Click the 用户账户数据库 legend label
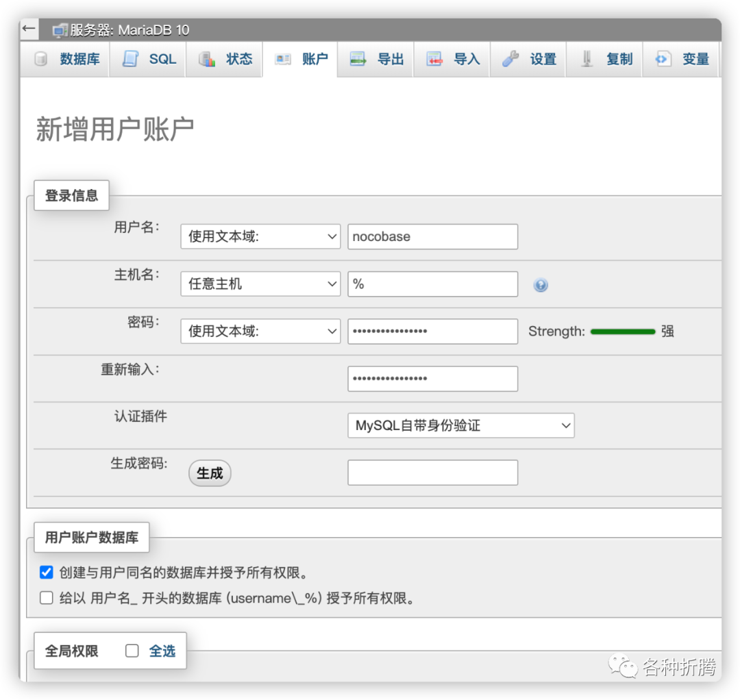Screen dimensions: 740x700 click(92, 537)
